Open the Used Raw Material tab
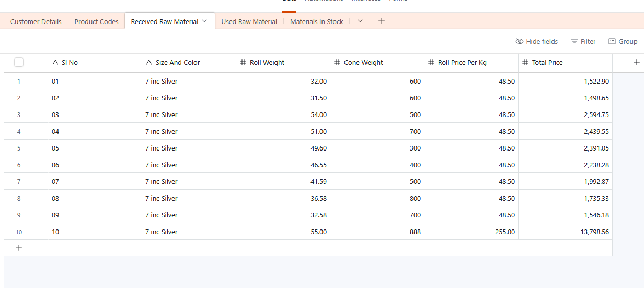The image size is (644, 288). [249, 21]
